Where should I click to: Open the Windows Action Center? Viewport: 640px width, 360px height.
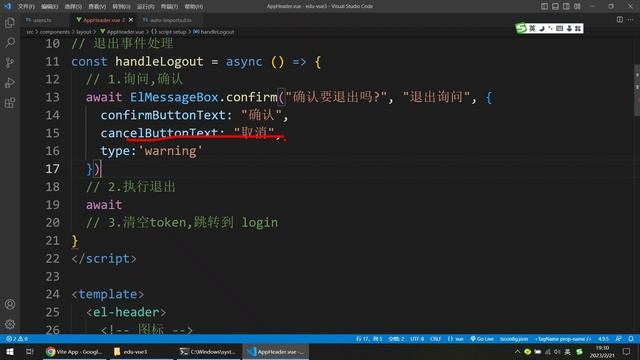point(627,351)
